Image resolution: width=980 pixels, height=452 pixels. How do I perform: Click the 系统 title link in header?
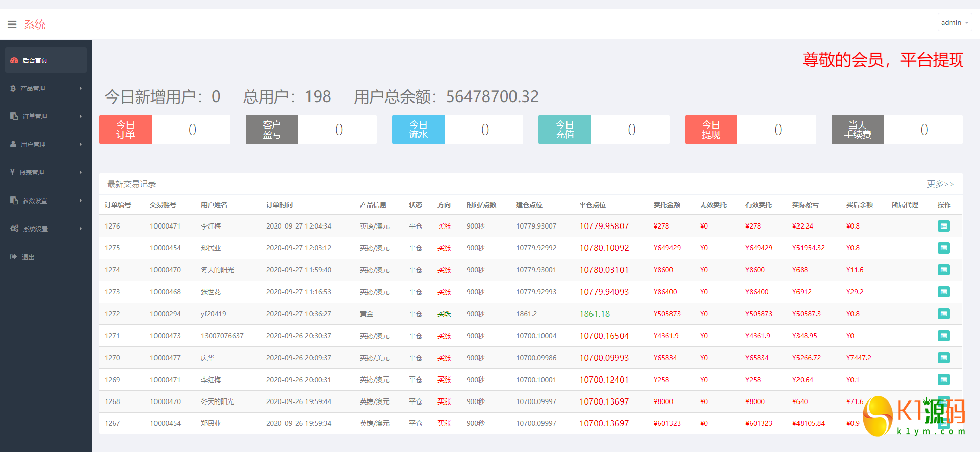click(x=35, y=24)
